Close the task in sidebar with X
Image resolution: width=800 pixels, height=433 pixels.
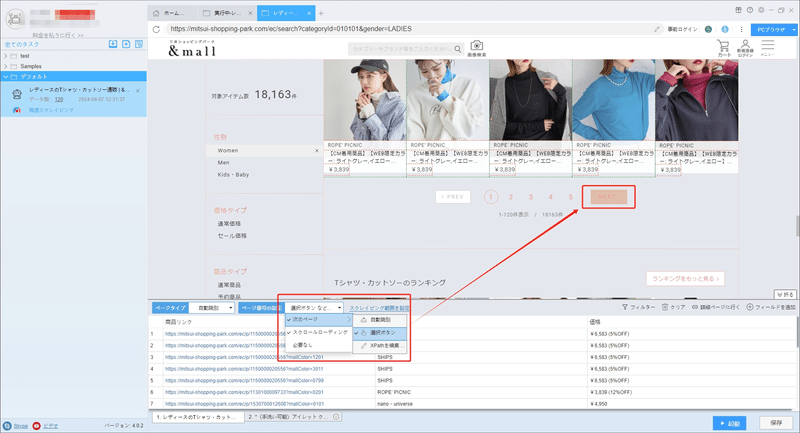[138, 91]
